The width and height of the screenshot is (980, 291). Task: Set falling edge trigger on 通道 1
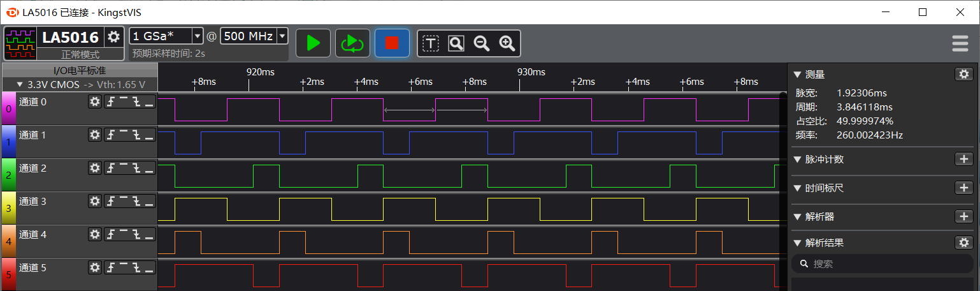(x=136, y=135)
